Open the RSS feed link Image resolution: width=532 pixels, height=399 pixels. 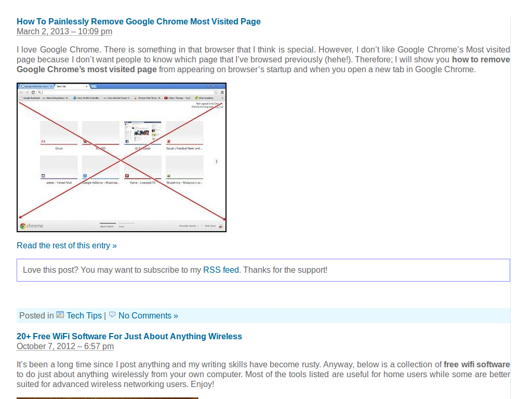(221, 270)
